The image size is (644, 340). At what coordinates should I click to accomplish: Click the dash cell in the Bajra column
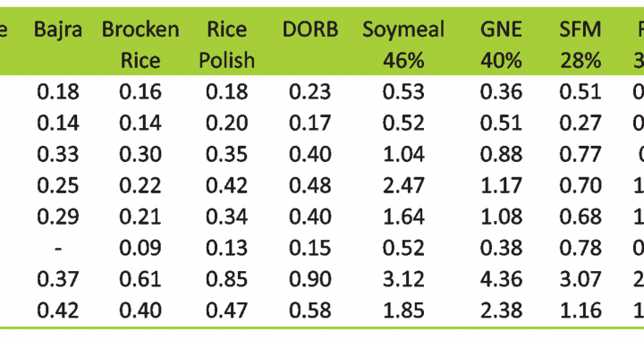[x=58, y=248]
